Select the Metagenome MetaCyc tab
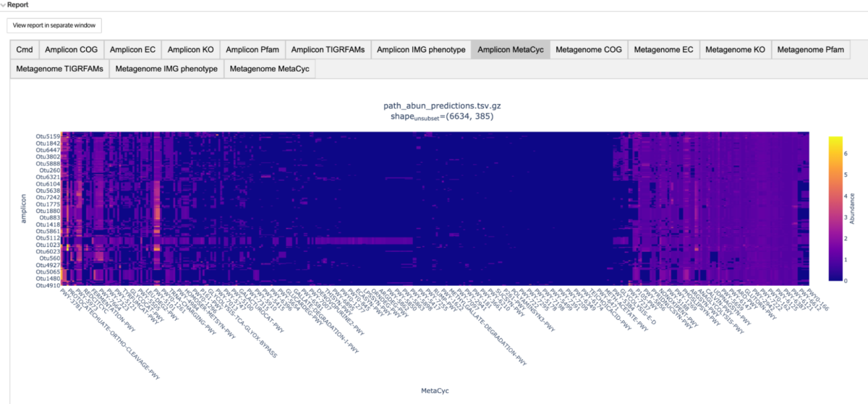This screenshot has height=404, width=868. 270,69
